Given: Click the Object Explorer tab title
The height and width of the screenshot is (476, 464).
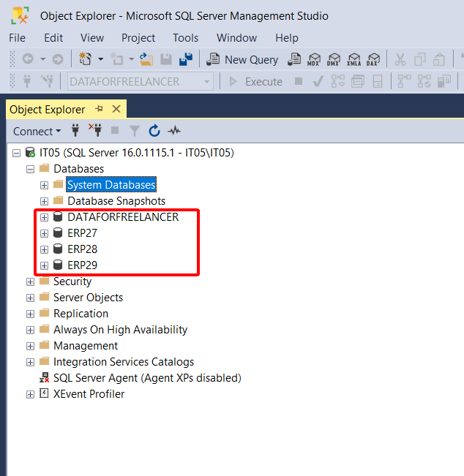Looking at the screenshot, I should (47, 110).
